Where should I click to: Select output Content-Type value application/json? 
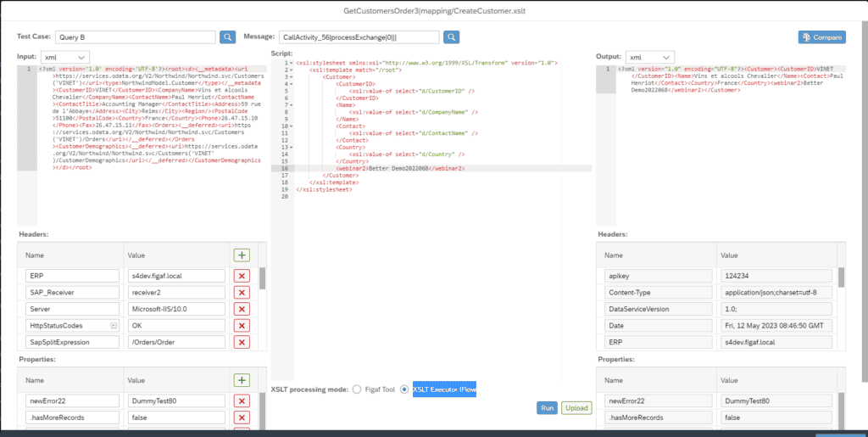[x=776, y=293]
